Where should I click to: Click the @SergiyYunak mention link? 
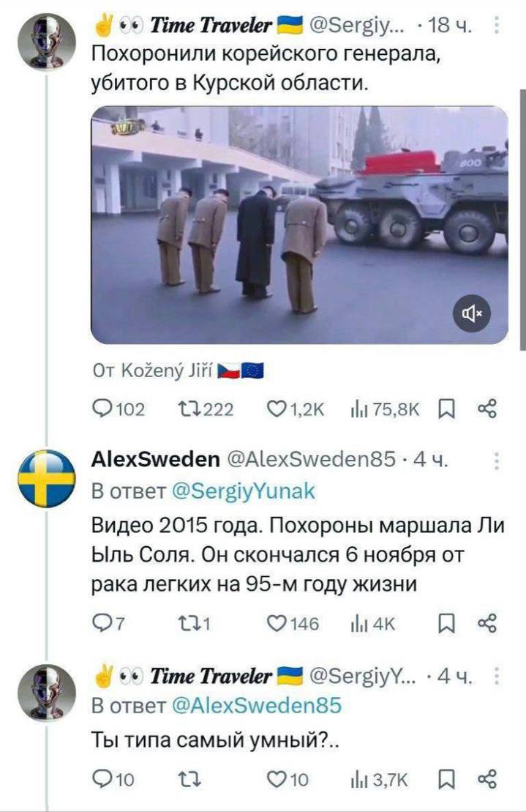pyautogui.click(x=243, y=491)
